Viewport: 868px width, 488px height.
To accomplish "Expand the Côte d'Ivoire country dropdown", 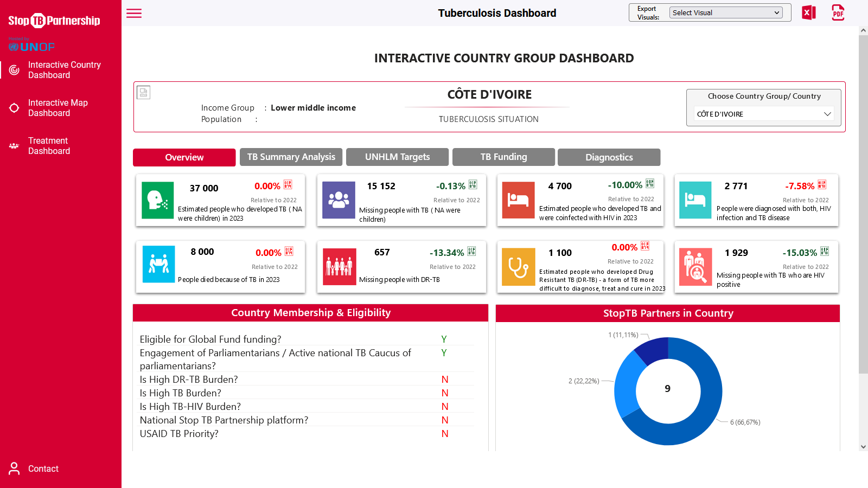I will coord(763,114).
